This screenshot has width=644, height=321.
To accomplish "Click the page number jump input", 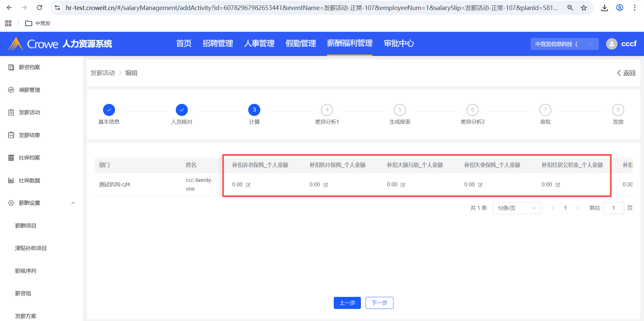I will (x=613, y=208).
